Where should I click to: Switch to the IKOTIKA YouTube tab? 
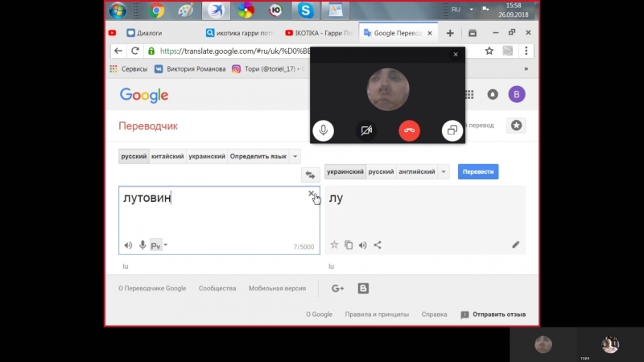coord(319,33)
